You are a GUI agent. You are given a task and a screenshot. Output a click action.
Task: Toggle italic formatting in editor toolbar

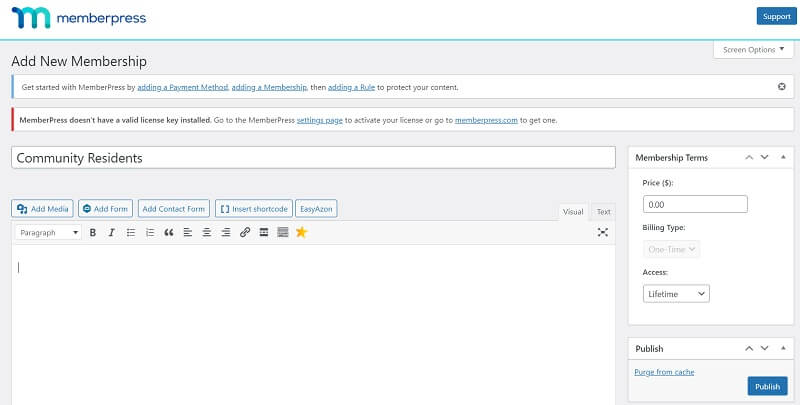[x=111, y=233]
